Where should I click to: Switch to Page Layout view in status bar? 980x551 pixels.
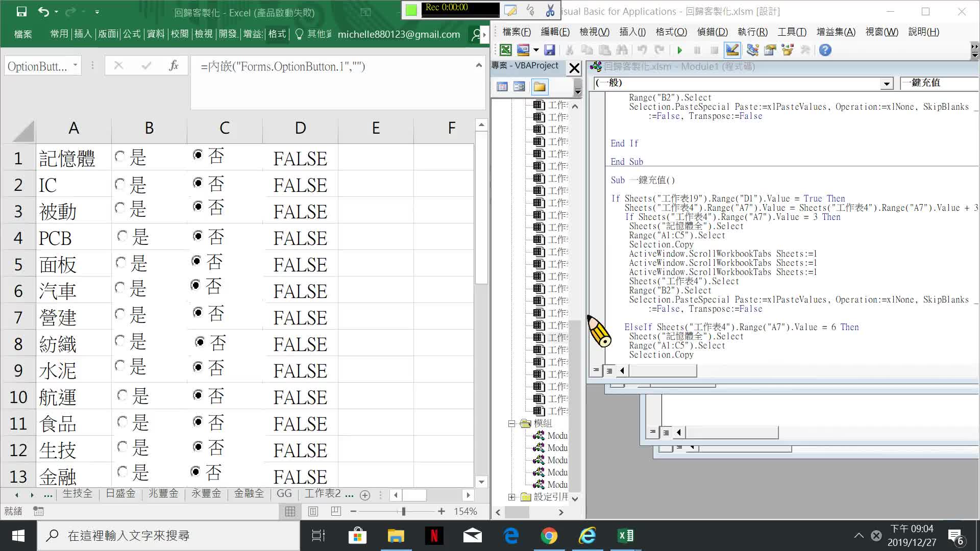pyautogui.click(x=313, y=511)
